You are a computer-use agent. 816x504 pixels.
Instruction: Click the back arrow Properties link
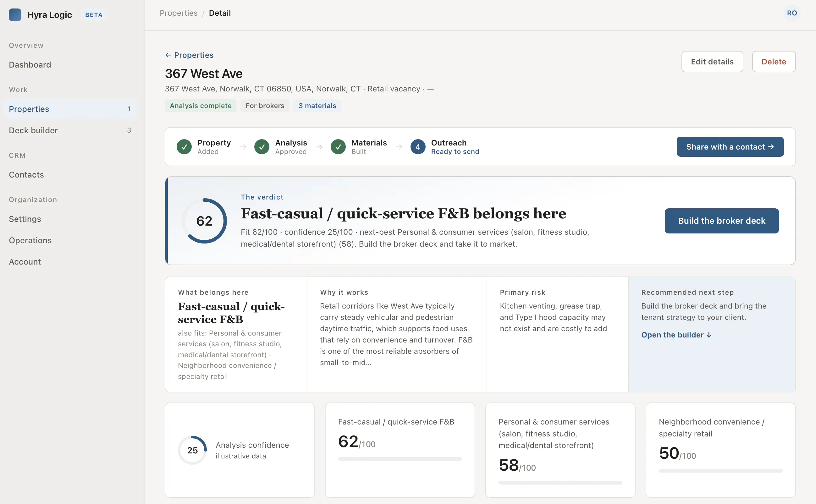click(189, 55)
